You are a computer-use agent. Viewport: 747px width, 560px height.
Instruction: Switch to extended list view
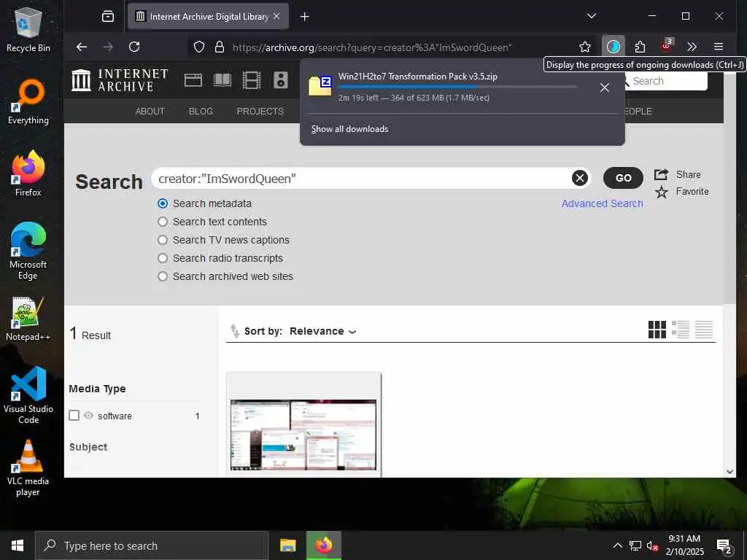pos(681,330)
